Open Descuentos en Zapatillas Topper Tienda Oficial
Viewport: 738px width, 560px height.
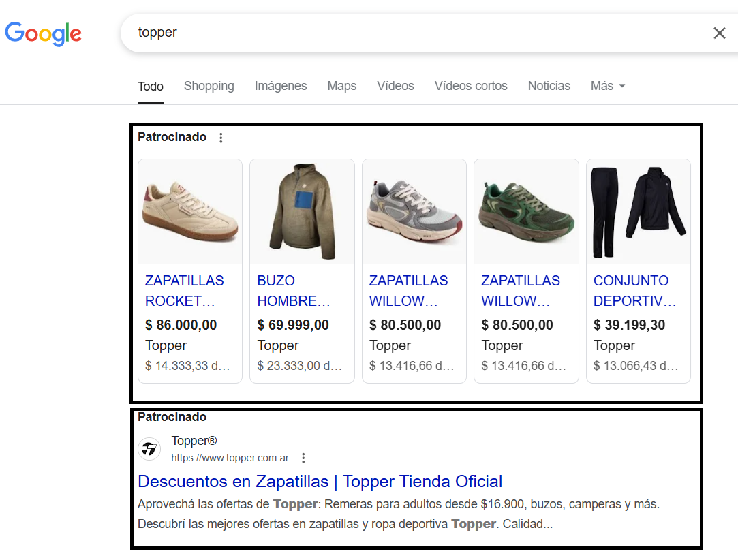(x=320, y=482)
